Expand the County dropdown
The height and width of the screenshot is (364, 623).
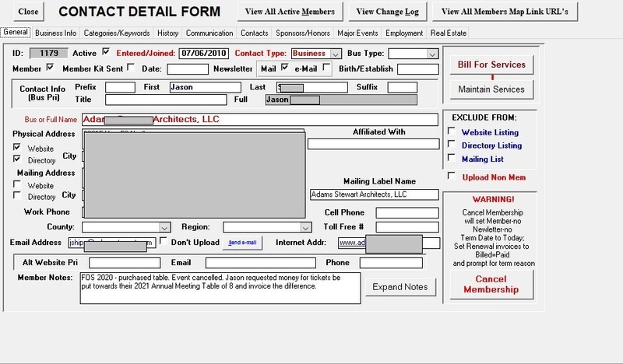click(164, 227)
